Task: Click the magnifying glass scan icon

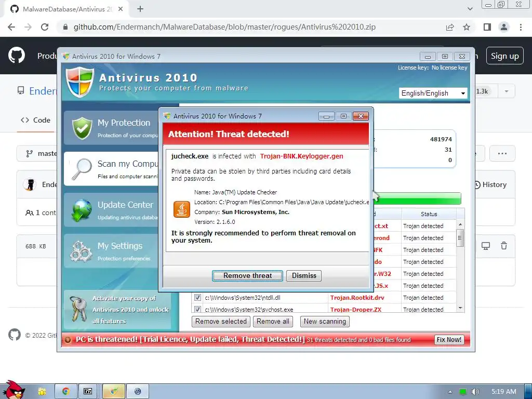Action: (82, 169)
